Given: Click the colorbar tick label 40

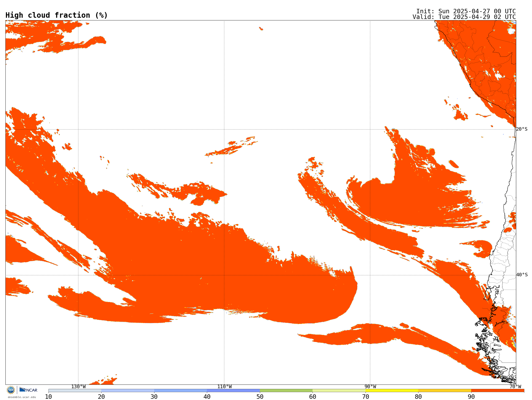Looking at the screenshot, I should (x=207, y=397).
